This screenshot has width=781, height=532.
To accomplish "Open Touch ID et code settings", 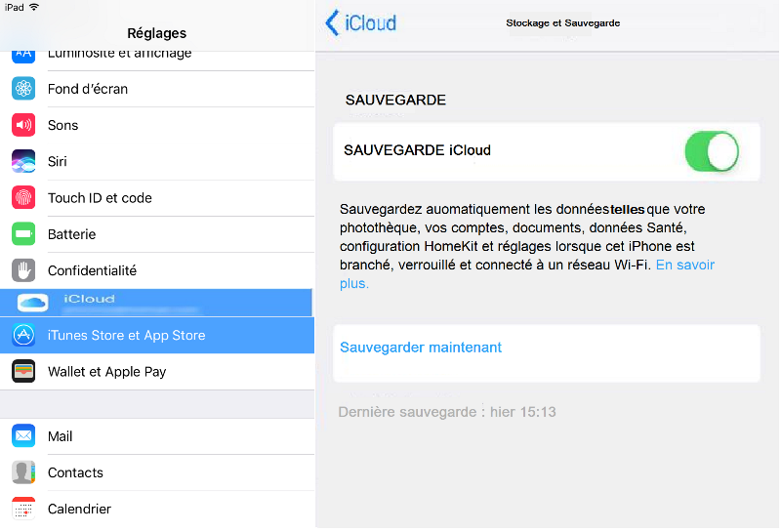I will point(157,198).
